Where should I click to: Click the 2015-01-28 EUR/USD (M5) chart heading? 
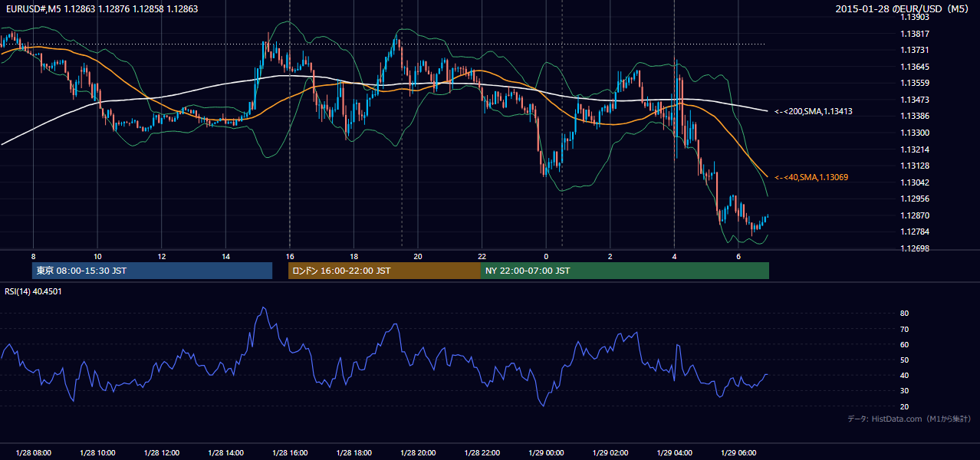903,8
